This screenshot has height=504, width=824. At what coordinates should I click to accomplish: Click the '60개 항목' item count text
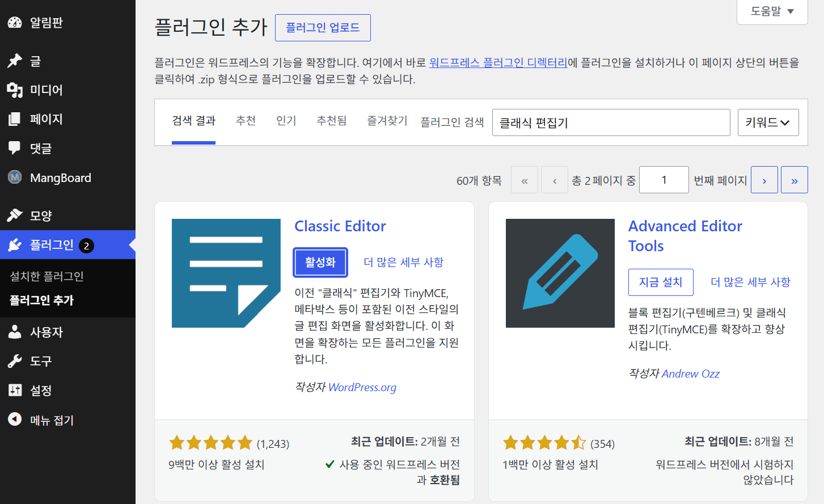(x=479, y=180)
